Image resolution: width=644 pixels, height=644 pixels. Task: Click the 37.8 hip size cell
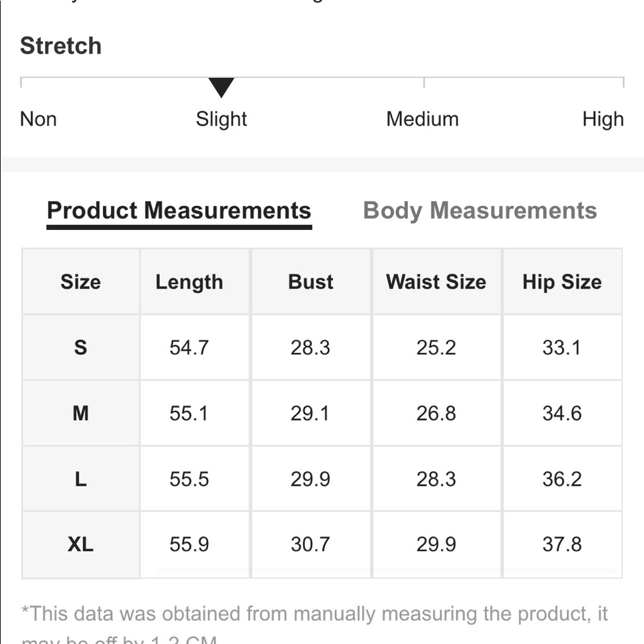pyautogui.click(x=562, y=545)
